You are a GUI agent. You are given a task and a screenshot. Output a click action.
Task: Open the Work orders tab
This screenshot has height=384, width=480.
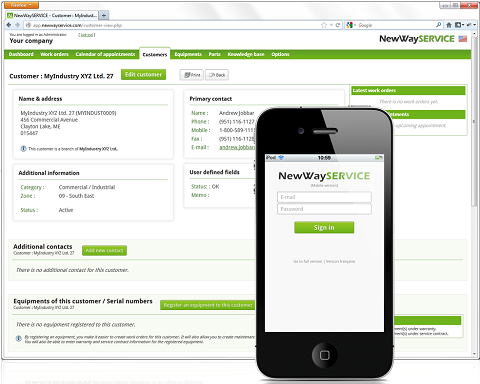click(x=54, y=54)
